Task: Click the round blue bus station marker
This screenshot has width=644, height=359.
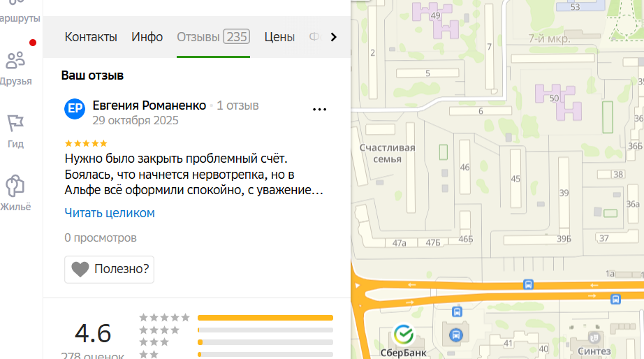Action: (455, 335)
